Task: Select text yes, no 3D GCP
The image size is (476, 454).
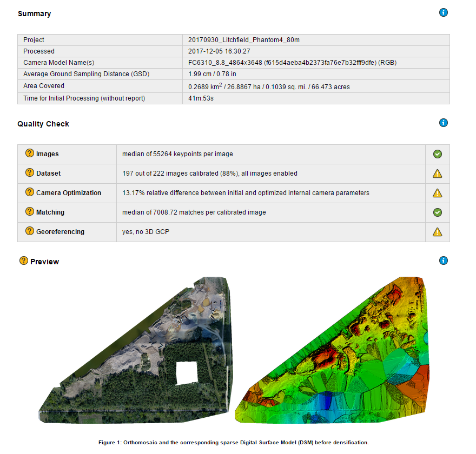Action: (146, 232)
